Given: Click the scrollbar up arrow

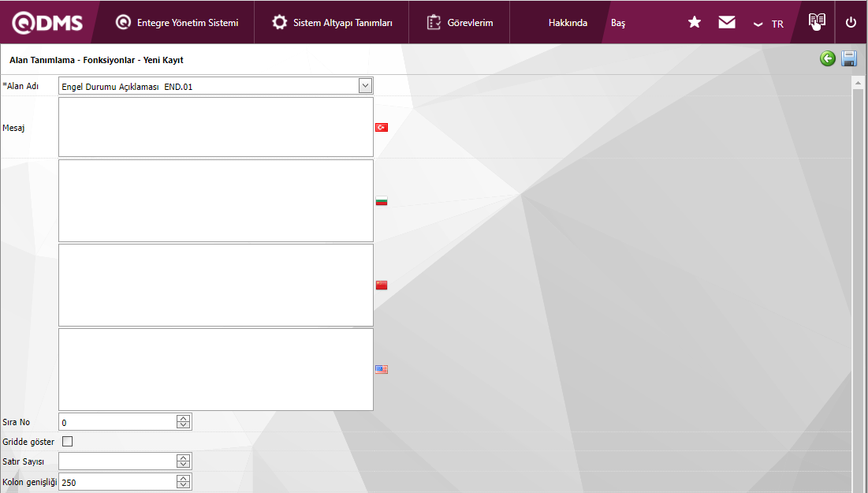Looking at the screenshot, I should [x=858, y=83].
